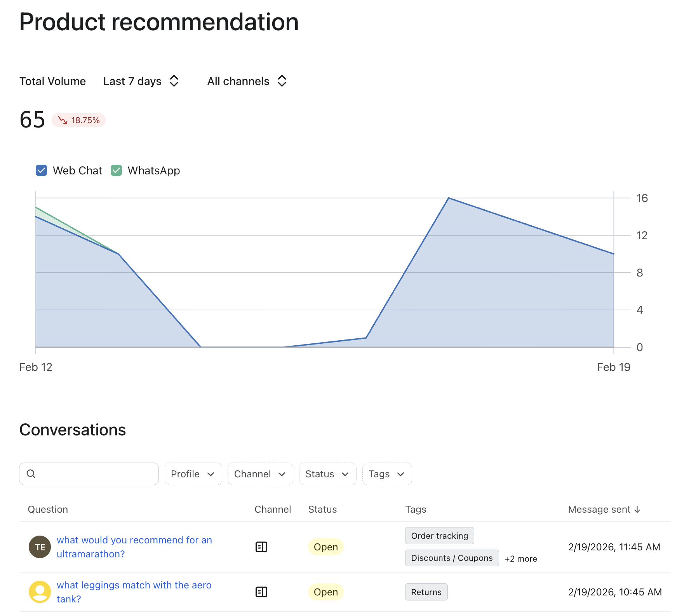
Task: Click the Order tracking tag
Action: point(439,536)
